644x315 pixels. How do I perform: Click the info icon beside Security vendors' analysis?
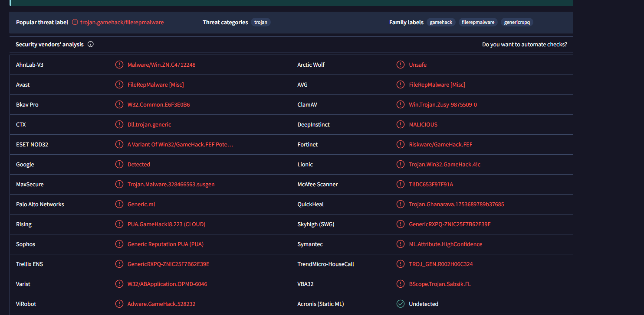pyautogui.click(x=91, y=44)
